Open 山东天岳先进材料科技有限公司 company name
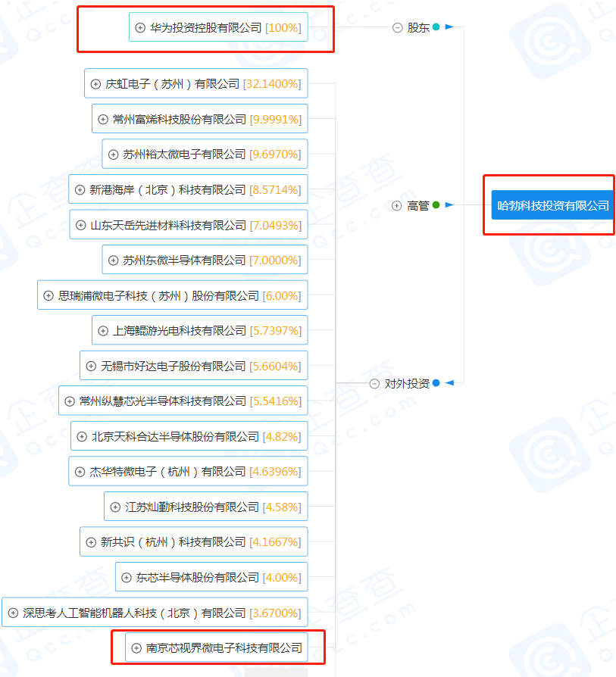Viewport: 616px width, 677px height. pos(168,225)
